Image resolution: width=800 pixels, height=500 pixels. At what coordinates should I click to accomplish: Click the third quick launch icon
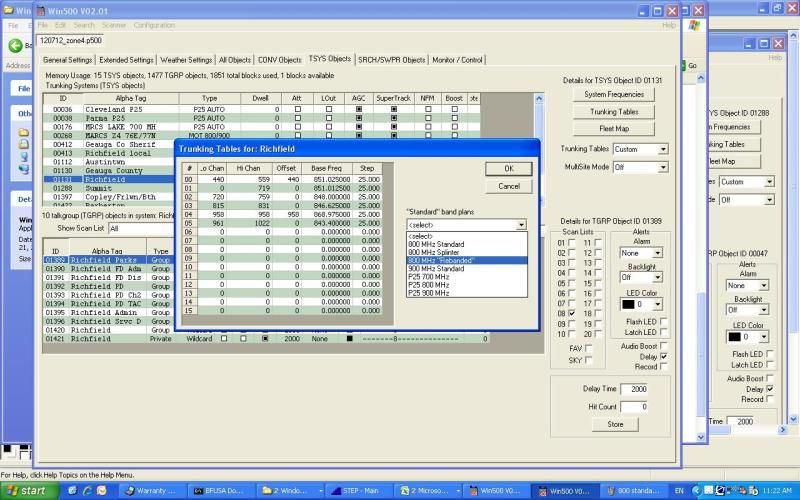(x=102, y=491)
